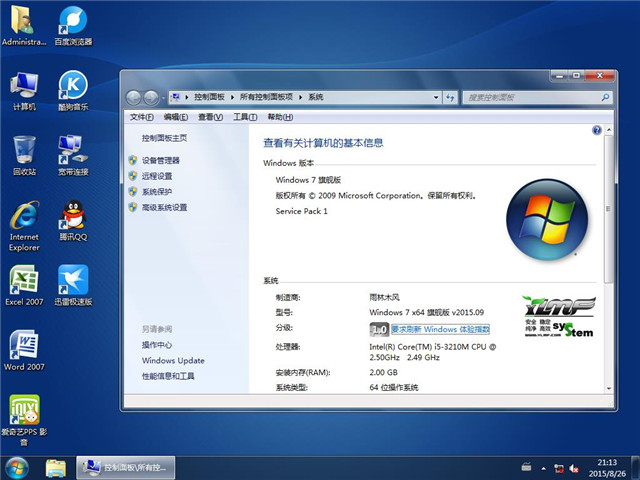The image size is (640, 480).
Task: Click 所有控制面板项 in the breadcrumb
Action: pyautogui.click(x=266, y=97)
